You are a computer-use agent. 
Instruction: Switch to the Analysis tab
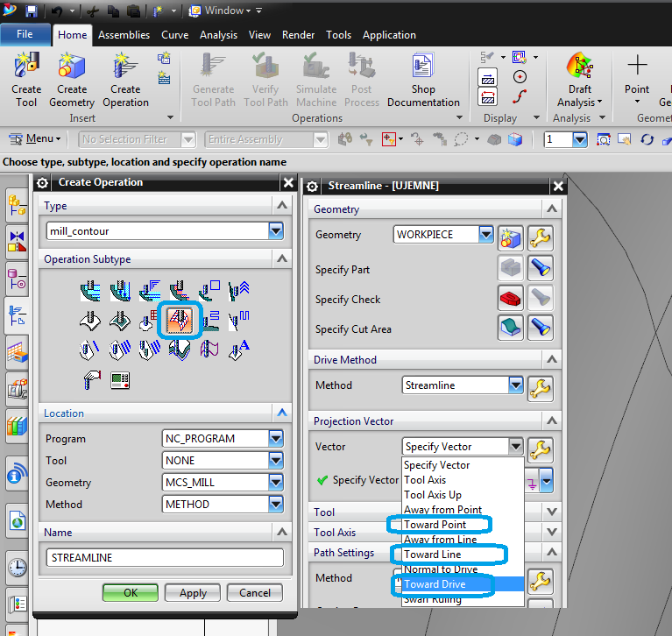pyautogui.click(x=218, y=35)
